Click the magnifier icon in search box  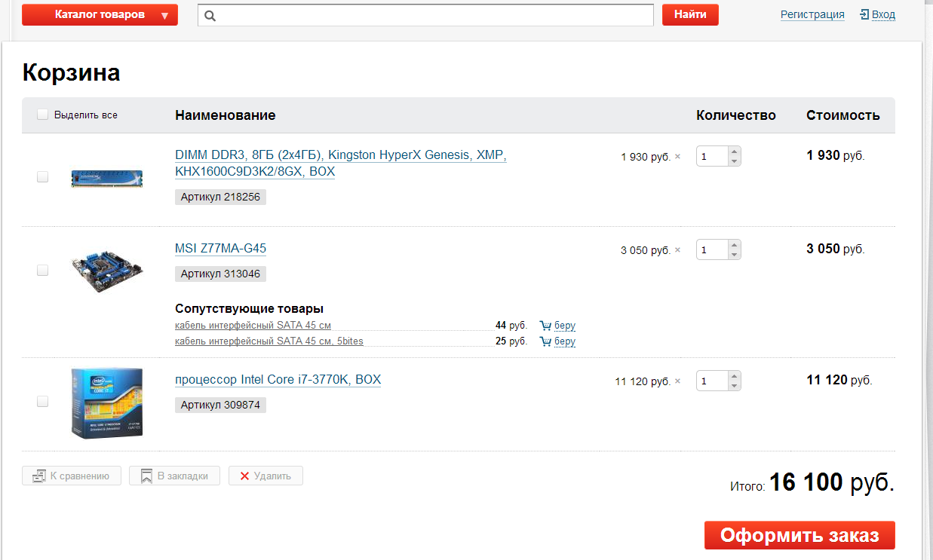pyautogui.click(x=210, y=15)
